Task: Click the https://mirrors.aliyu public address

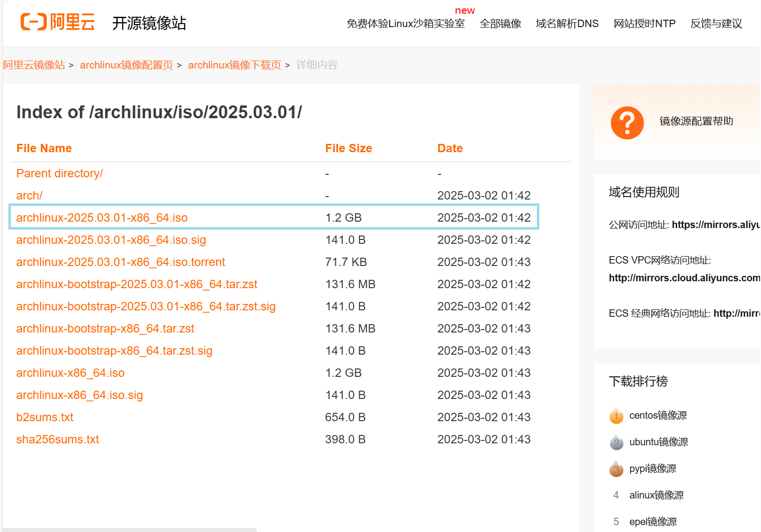Action: (716, 225)
